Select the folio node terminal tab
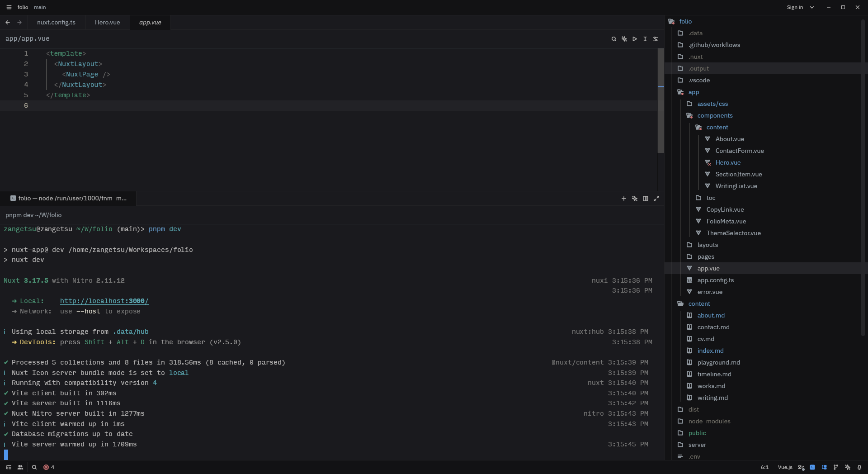Image resolution: width=868 pixels, height=474 pixels. coord(68,198)
